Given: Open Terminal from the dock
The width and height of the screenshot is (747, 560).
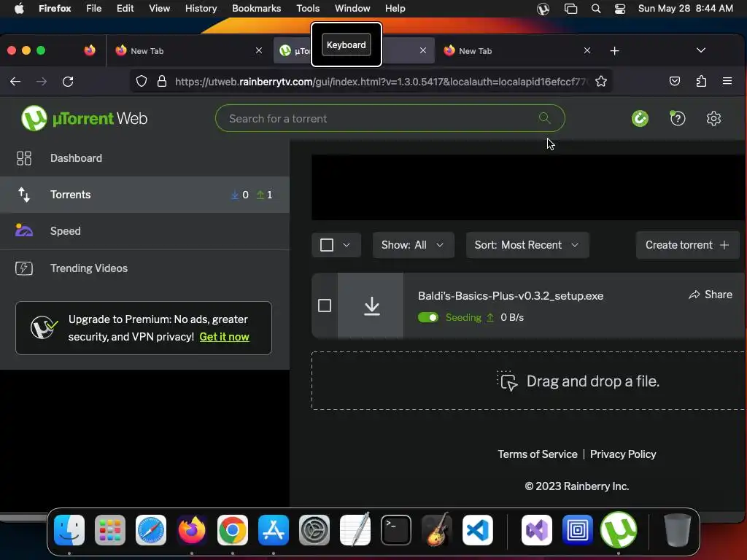Looking at the screenshot, I should tap(396, 530).
